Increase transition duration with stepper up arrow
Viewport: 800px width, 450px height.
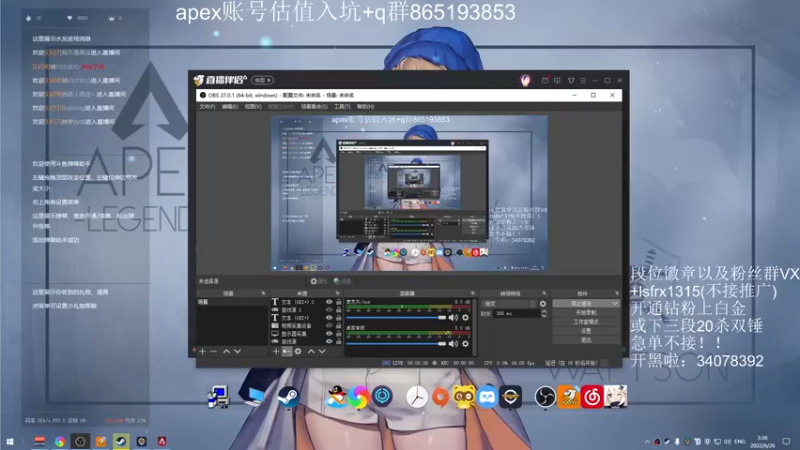(544, 311)
